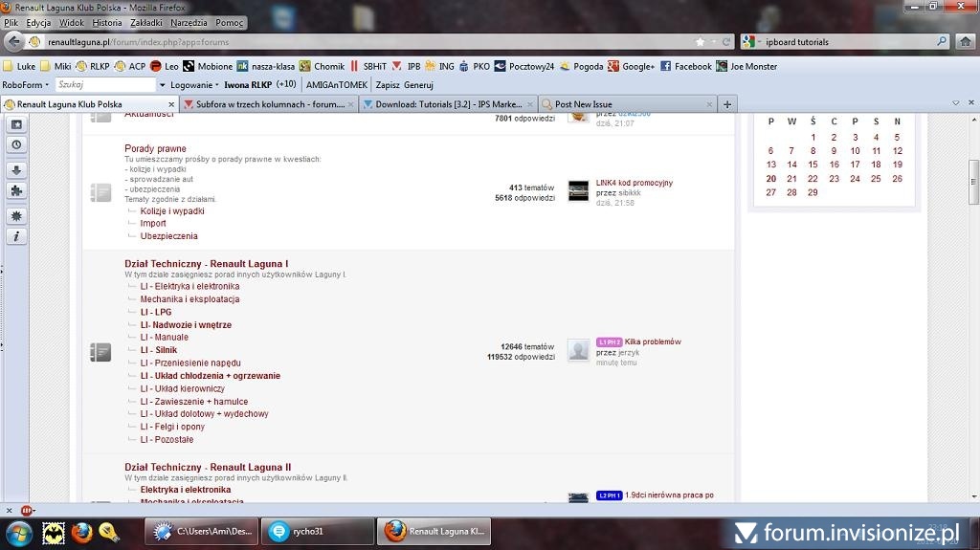Open the list all tabs dropdown arrow
Viewport: 980px width, 550px height.
pyautogui.click(x=955, y=104)
